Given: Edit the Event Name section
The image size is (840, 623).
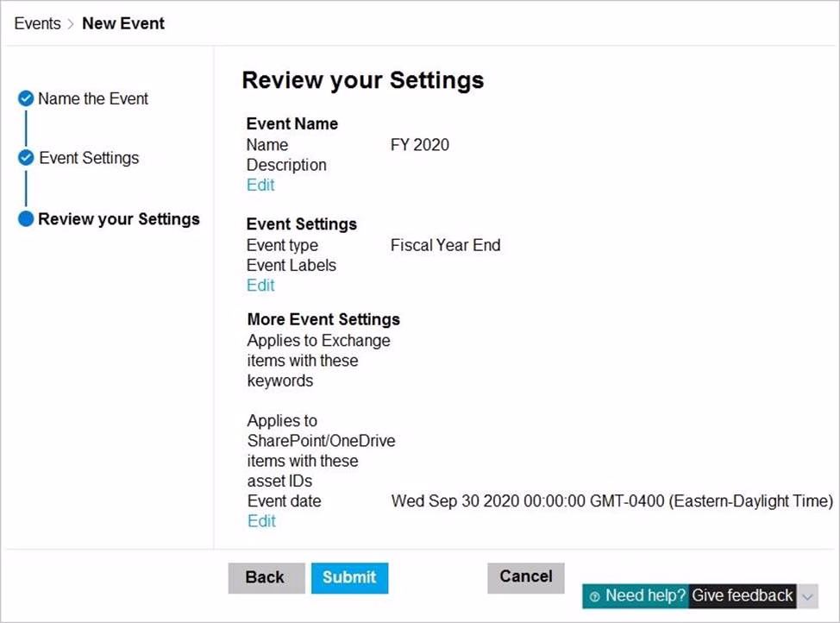Looking at the screenshot, I should point(260,185).
